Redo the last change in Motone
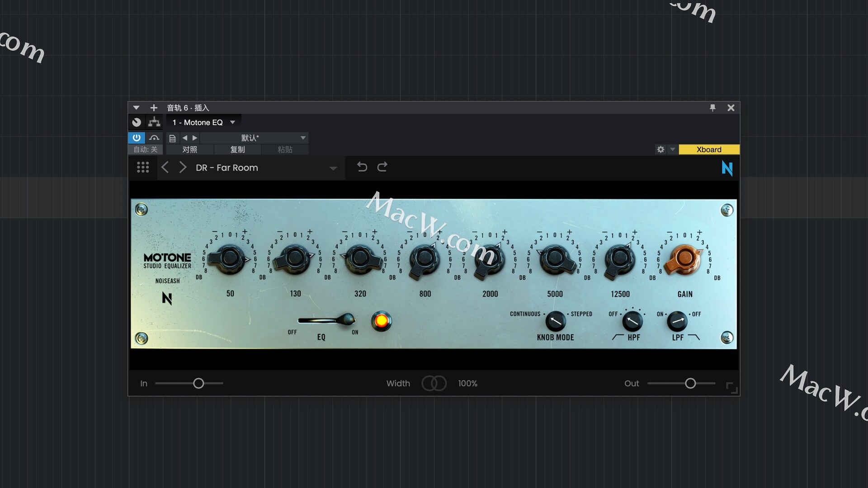868x488 pixels. pyautogui.click(x=382, y=167)
